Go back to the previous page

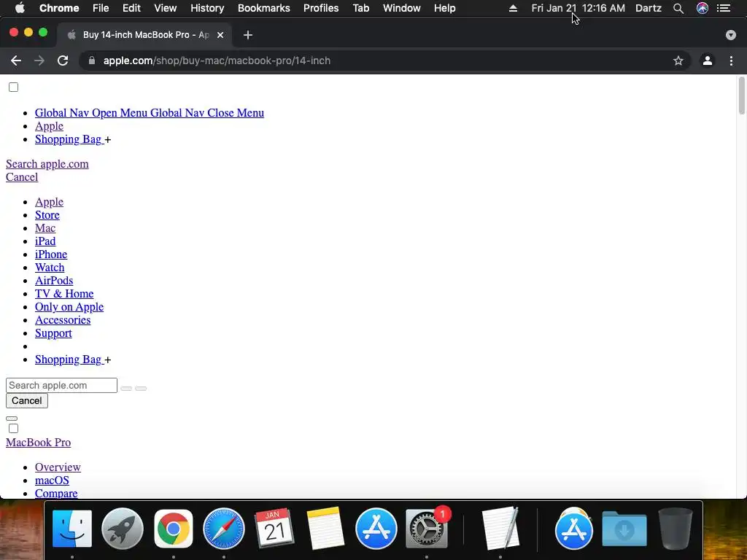16,61
